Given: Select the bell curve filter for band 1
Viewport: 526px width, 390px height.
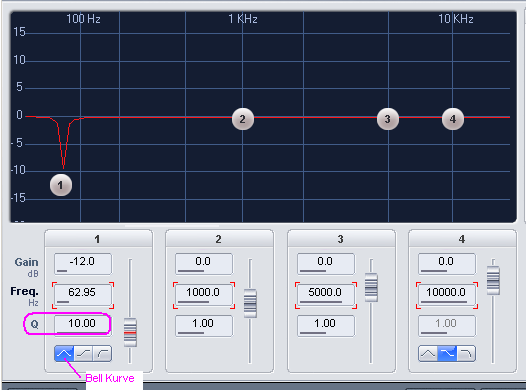Looking at the screenshot, I should point(64,354).
